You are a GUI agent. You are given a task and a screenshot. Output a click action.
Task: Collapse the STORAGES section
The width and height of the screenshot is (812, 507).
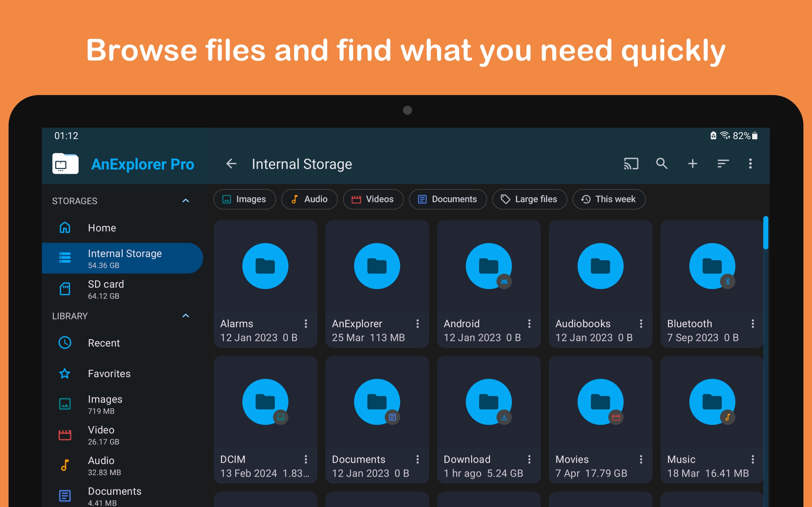(186, 201)
